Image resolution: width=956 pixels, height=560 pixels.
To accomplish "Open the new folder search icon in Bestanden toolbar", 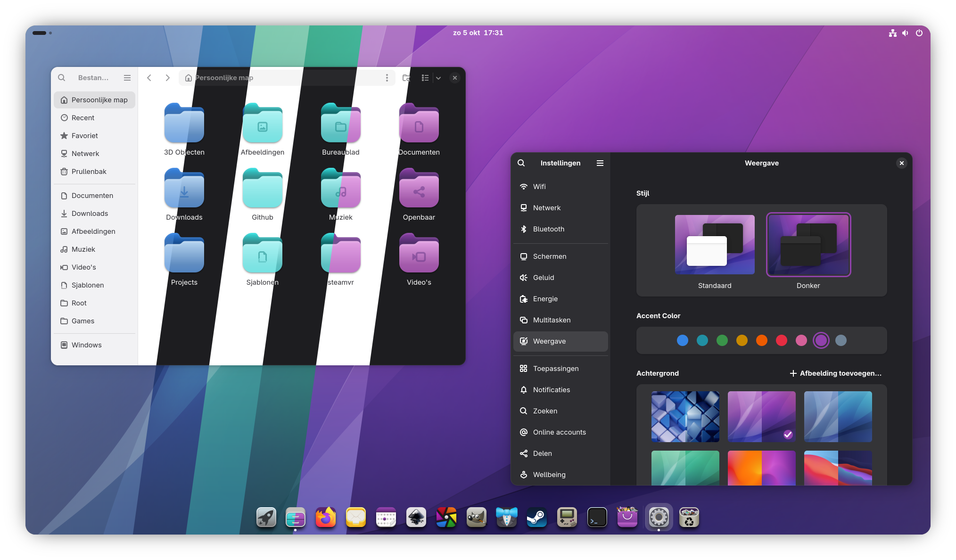I will 406,78.
